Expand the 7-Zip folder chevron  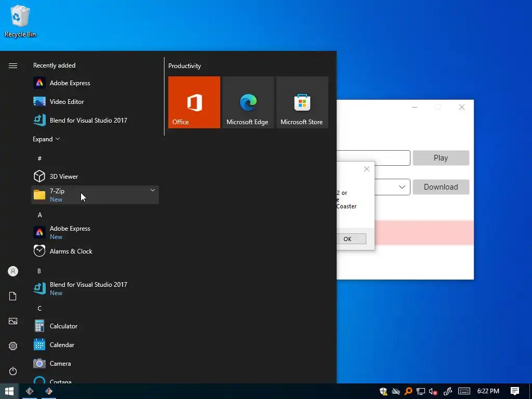tap(153, 190)
